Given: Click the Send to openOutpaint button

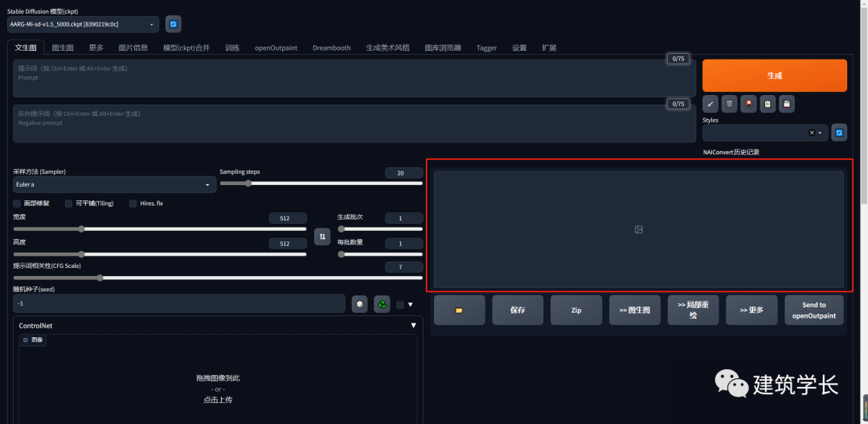Looking at the screenshot, I should tap(814, 310).
